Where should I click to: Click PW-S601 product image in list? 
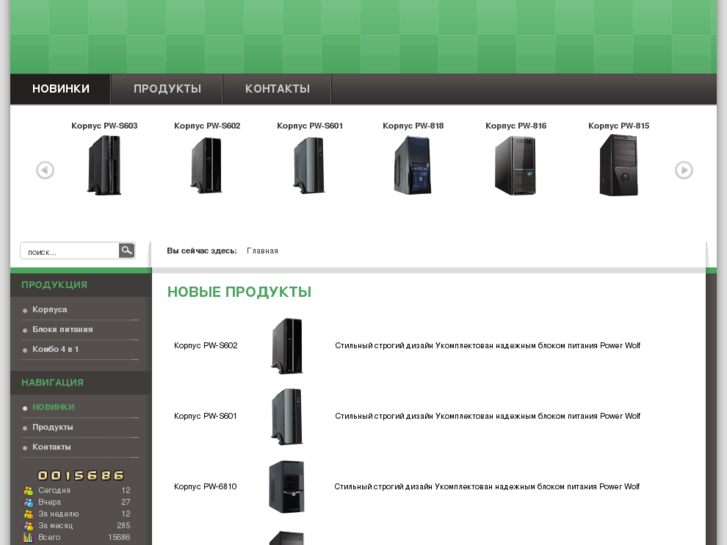287,417
